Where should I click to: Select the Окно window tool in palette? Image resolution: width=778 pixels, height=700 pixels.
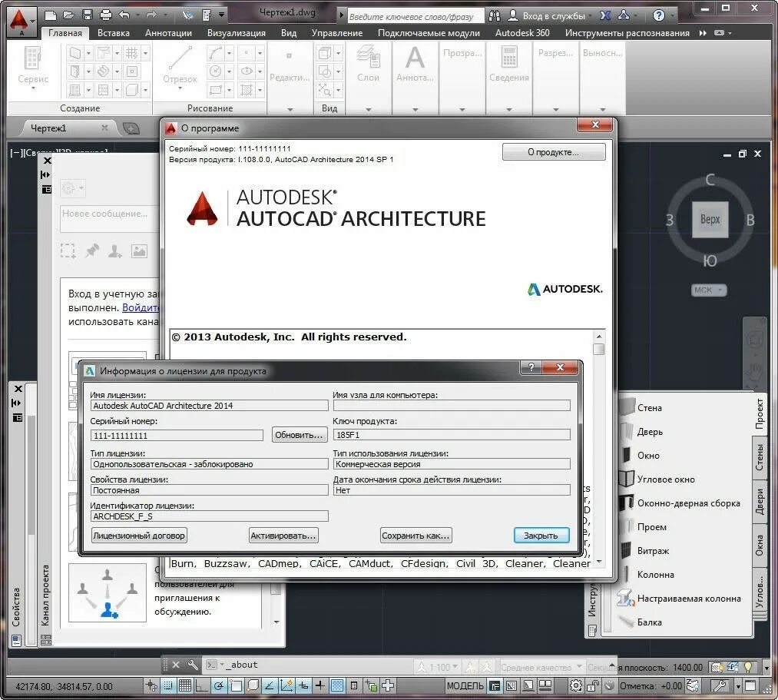tap(640, 455)
